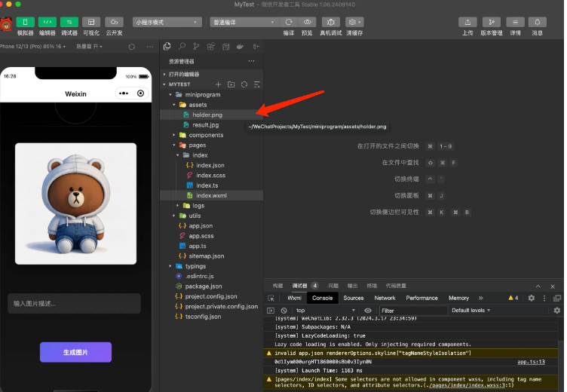Toggle the visualization panel button
The height and width of the screenshot is (392, 567).
pos(91,22)
